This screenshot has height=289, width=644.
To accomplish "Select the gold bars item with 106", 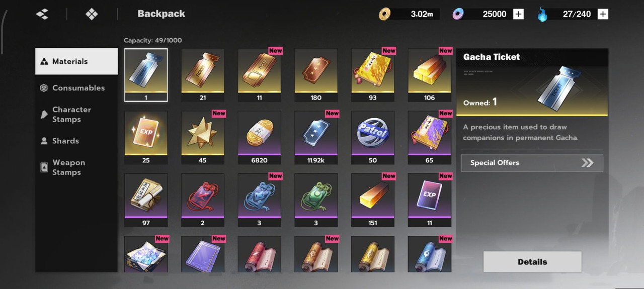I will coord(429,75).
